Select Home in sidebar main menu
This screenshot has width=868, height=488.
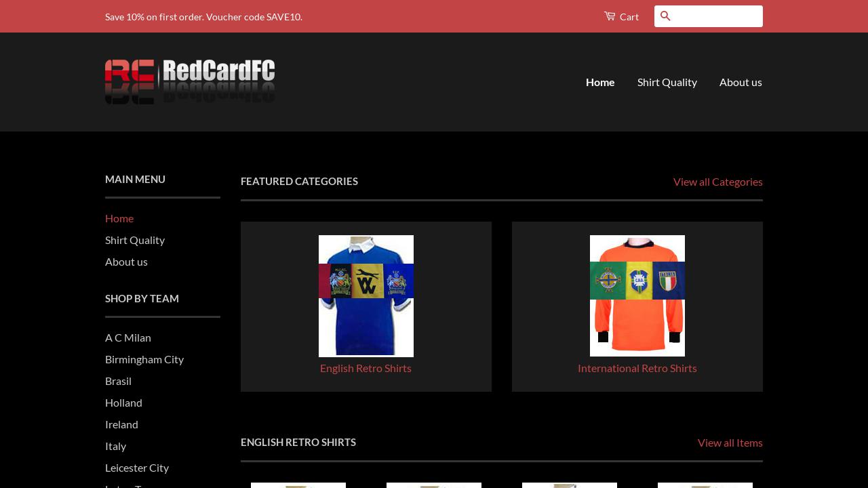click(x=119, y=218)
